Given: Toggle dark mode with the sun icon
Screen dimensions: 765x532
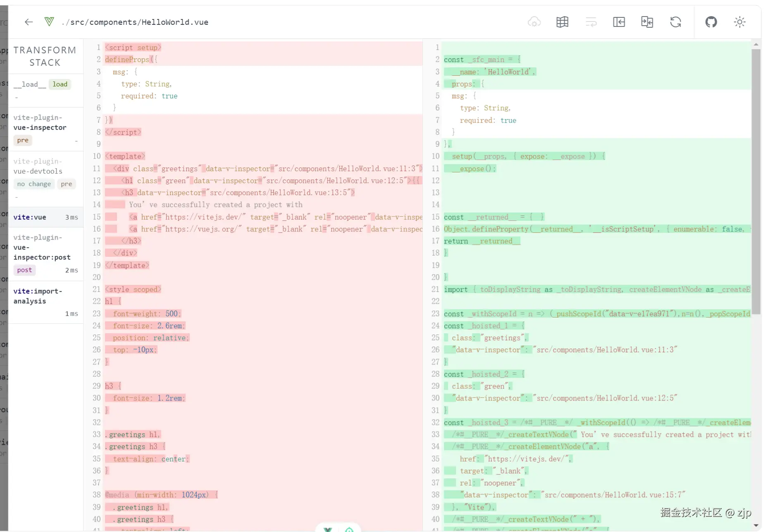Looking at the screenshot, I should 739,22.
